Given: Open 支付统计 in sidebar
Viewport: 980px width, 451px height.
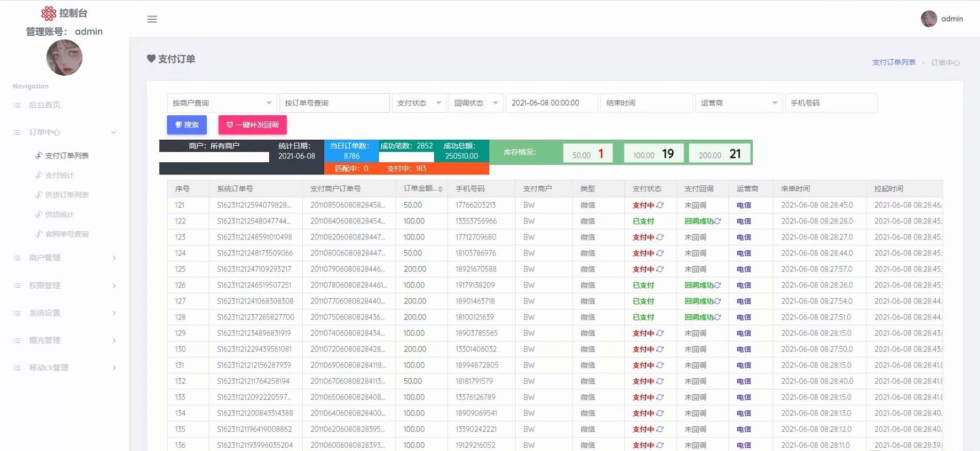Looking at the screenshot, I should click(x=60, y=176).
